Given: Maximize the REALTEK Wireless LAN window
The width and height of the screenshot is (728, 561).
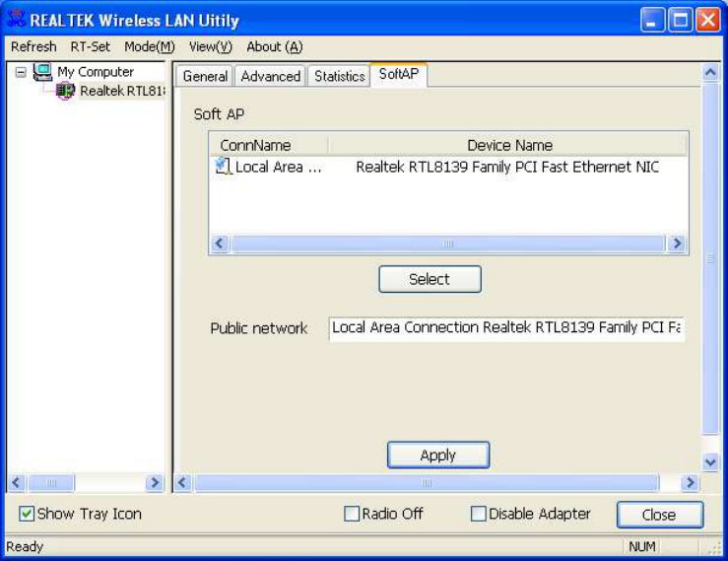Looking at the screenshot, I should click(x=680, y=20).
